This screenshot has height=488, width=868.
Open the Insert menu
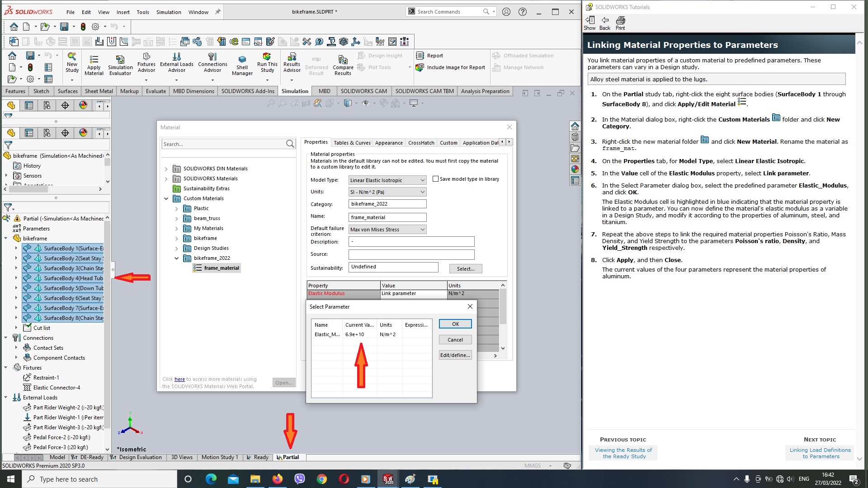pyautogui.click(x=123, y=12)
